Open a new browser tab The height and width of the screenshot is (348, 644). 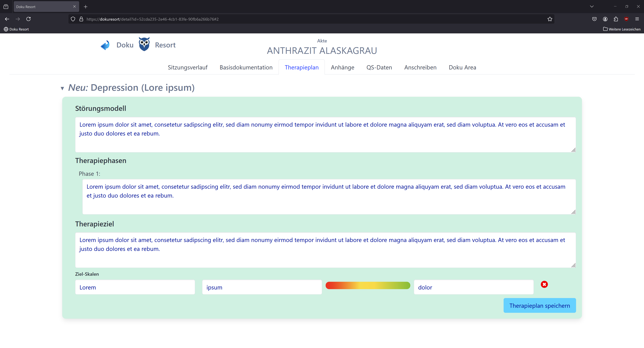[86, 7]
